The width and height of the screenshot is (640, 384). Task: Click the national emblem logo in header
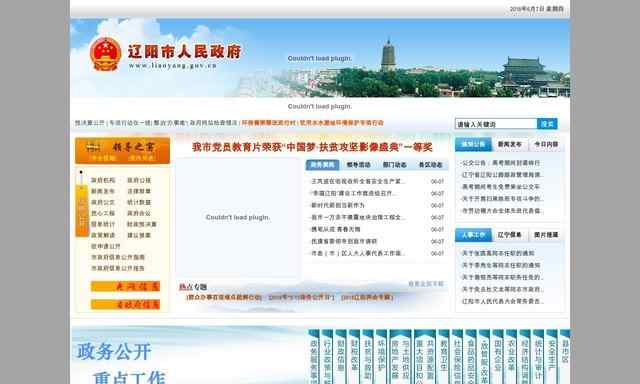pos(105,54)
